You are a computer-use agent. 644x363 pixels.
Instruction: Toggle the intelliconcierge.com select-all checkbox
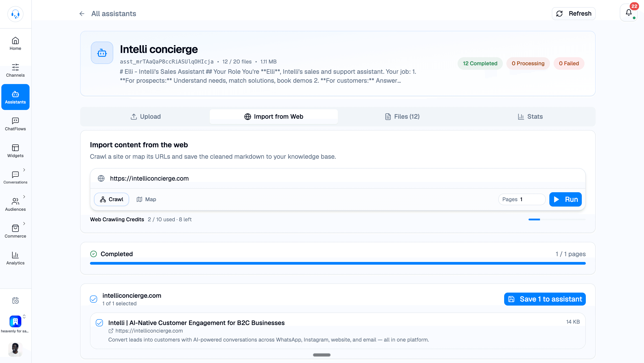pyautogui.click(x=94, y=299)
